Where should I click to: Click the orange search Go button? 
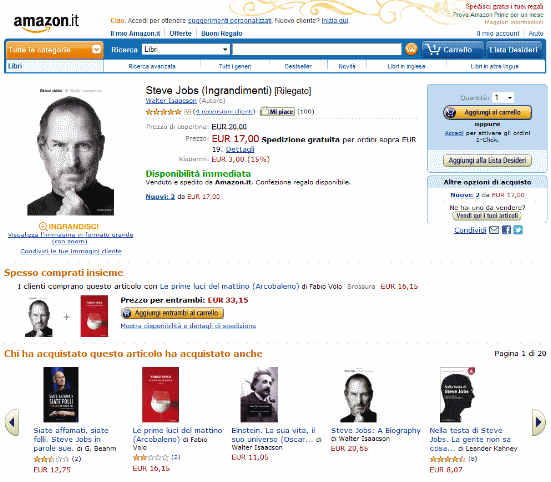411,49
